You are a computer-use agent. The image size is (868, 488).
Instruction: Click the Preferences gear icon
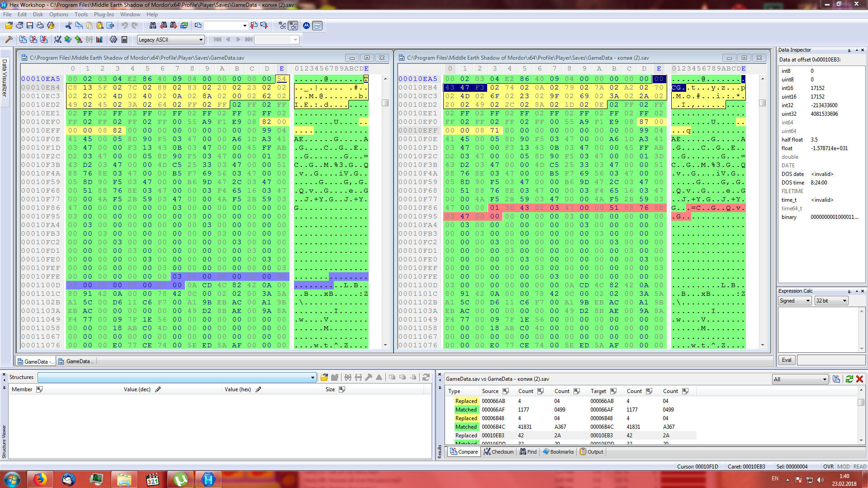[114, 40]
